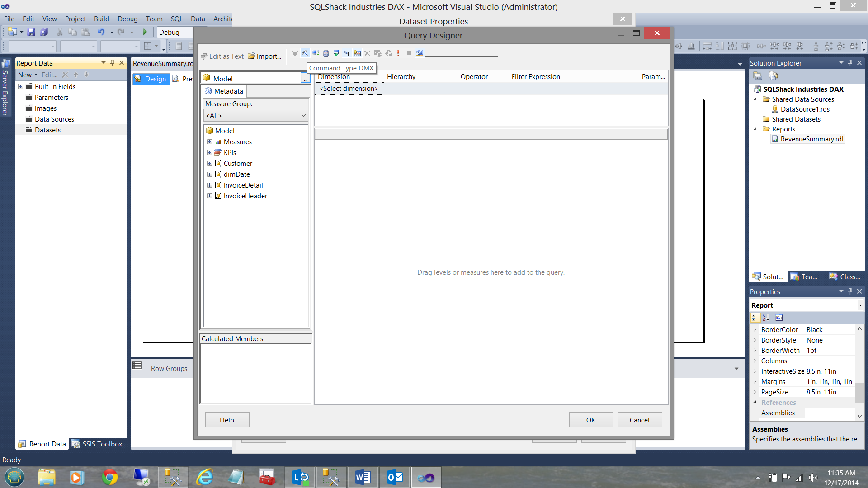Start debugging with the green play icon

pyautogui.click(x=145, y=32)
